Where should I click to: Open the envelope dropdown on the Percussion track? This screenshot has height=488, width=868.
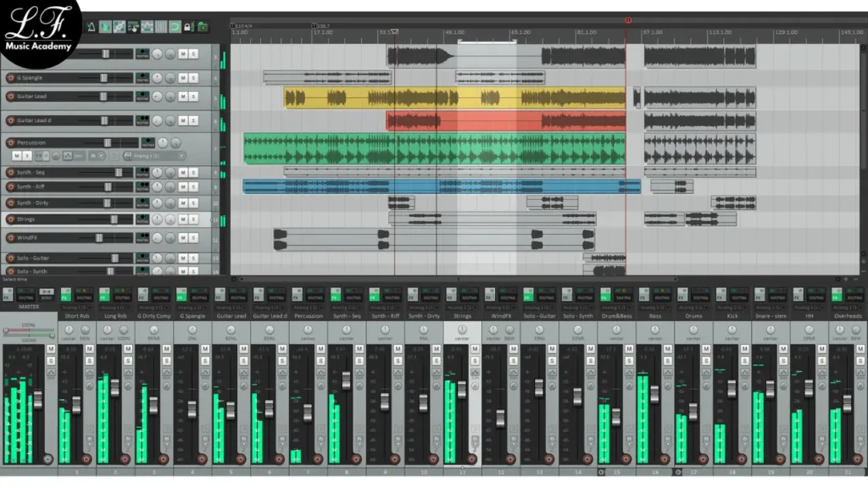70,156
